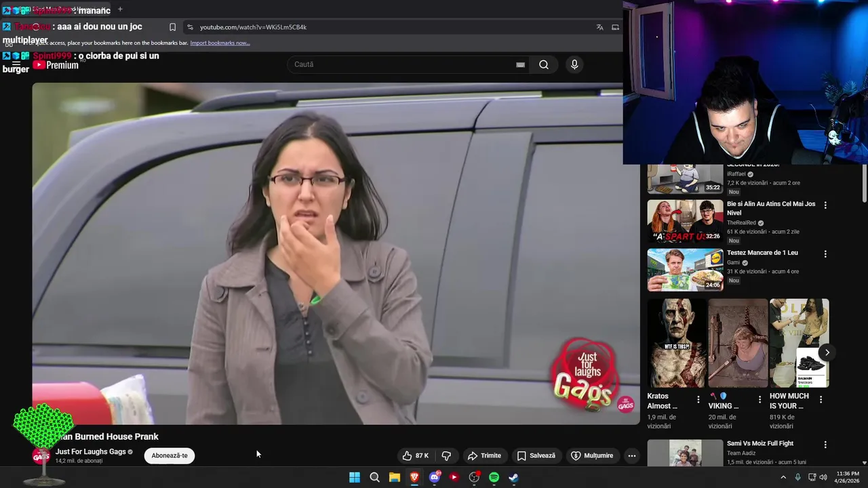The width and height of the screenshot is (868, 488).
Task: Open the YouTube Premium logo home link
Action: 56,65
